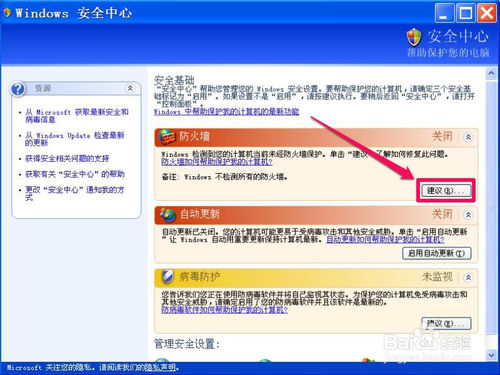Click the firewall section title 防火墙
The image size is (500, 375).
coord(194,136)
